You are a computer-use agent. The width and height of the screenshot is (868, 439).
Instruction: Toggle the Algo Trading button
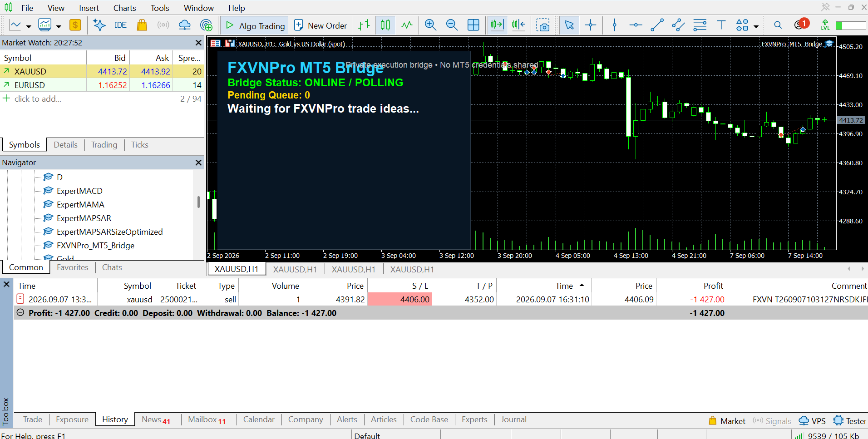(255, 25)
